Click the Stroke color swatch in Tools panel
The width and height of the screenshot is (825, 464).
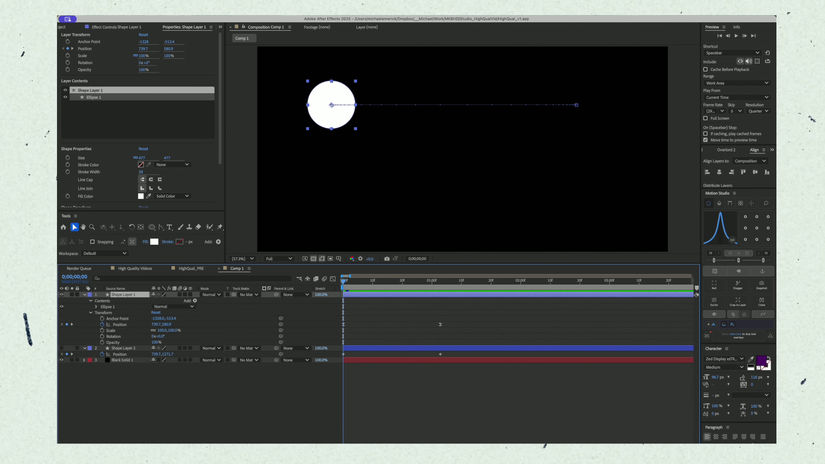tap(179, 242)
